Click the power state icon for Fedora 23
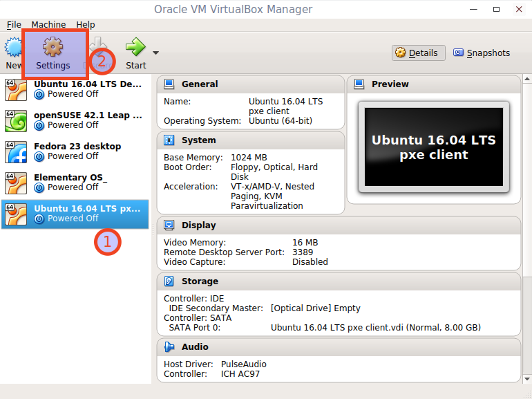 click(x=39, y=156)
